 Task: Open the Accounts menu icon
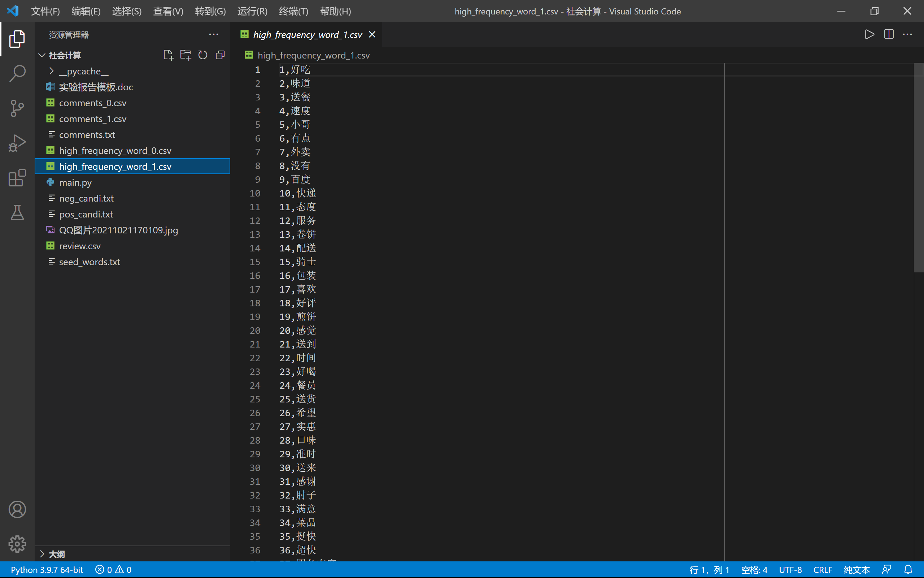[x=17, y=509]
